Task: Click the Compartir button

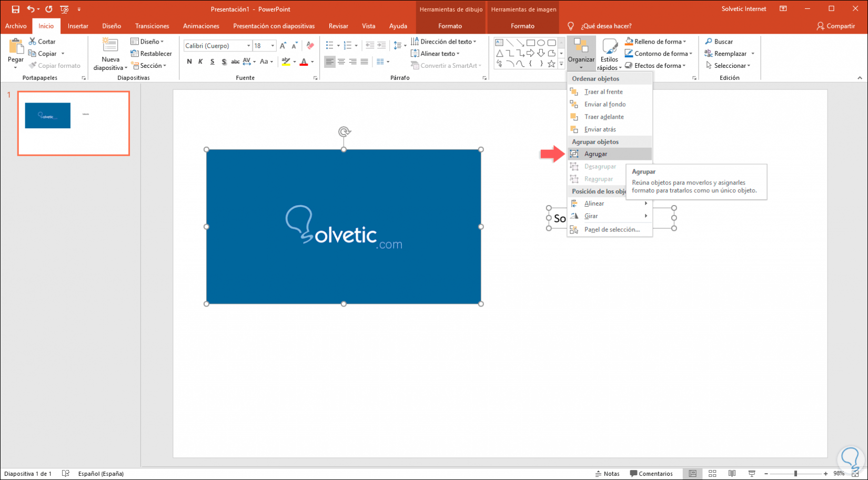Action: (835, 26)
